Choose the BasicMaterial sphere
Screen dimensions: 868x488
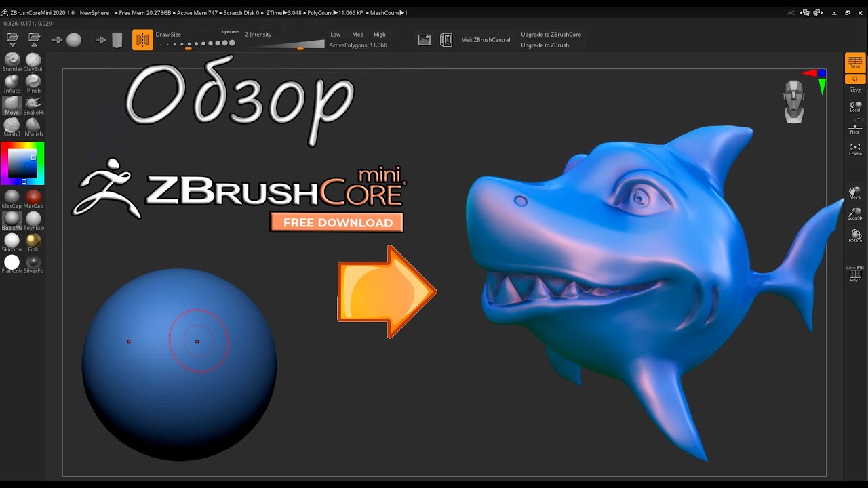(x=12, y=220)
